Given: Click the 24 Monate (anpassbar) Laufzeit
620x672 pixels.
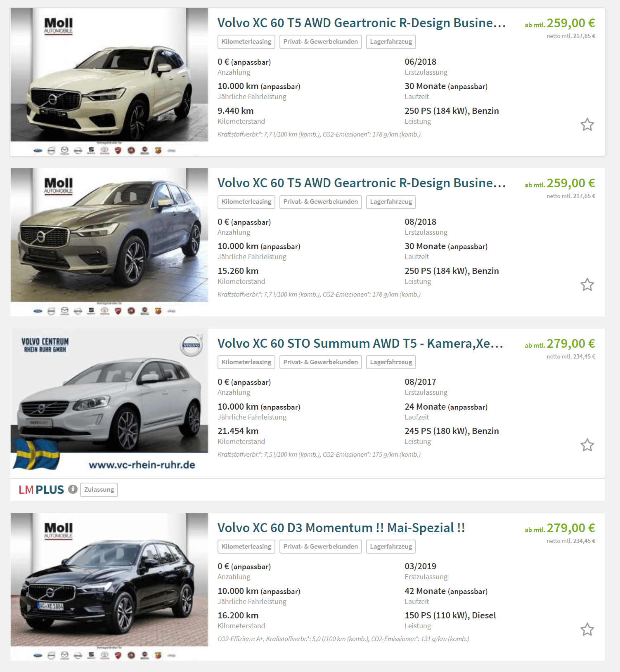Looking at the screenshot, I should (x=446, y=407).
